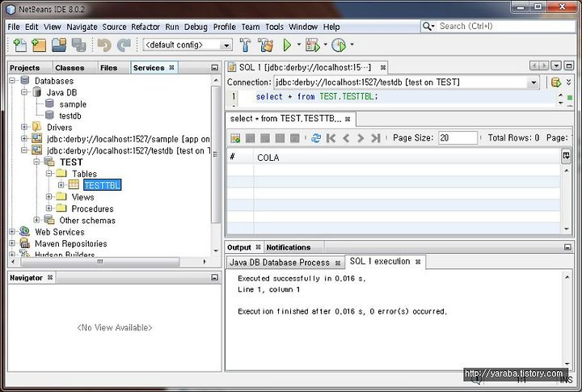582x392 pixels.
Task: Click the Output panel vertical scrollbar
Action: click(567, 320)
